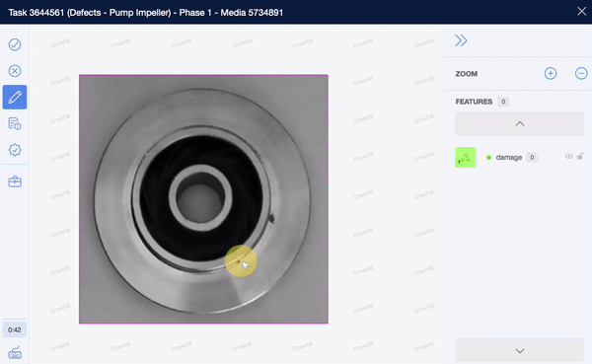This screenshot has height=364, width=592.
Task: Click the verified badge gear icon
Action: point(15,150)
